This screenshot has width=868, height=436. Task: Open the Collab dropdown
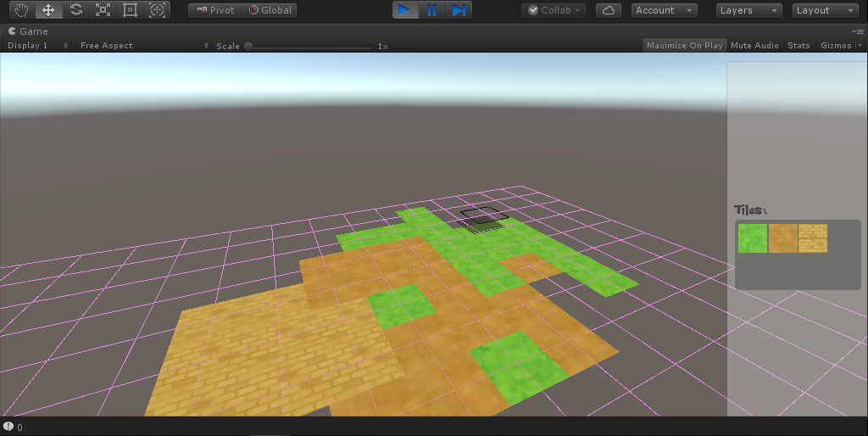tap(554, 10)
